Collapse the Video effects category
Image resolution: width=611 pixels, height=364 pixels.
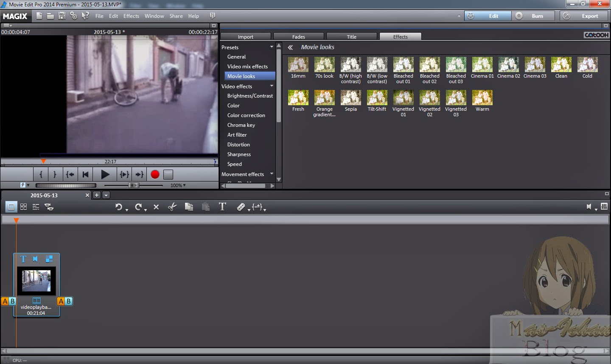click(x=272, y=86)
